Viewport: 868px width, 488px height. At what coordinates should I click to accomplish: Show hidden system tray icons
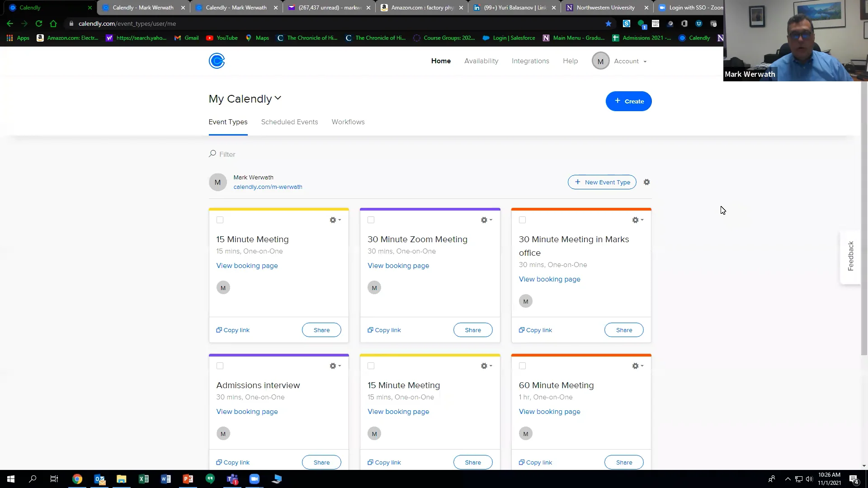(788, 479)
